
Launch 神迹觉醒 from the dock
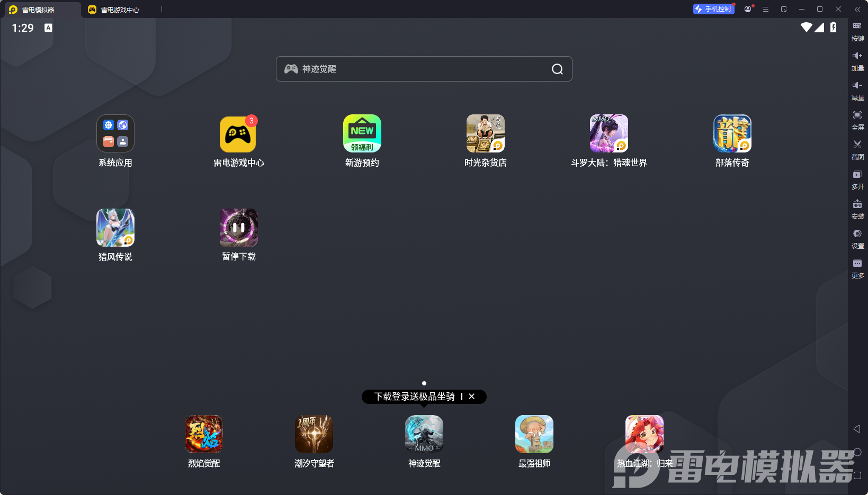click(x=424, y=434)
